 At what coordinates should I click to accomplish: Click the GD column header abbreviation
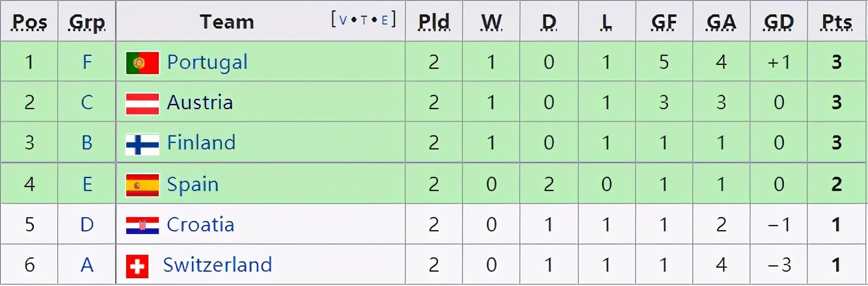pos(779,22)
